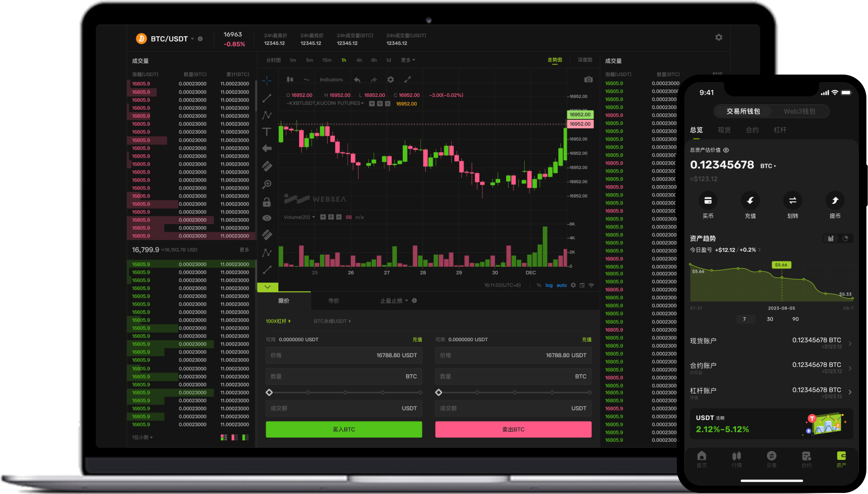Click the pink 卖出BTC button
This screenshot has height=494, width=868.
[513, 430]
